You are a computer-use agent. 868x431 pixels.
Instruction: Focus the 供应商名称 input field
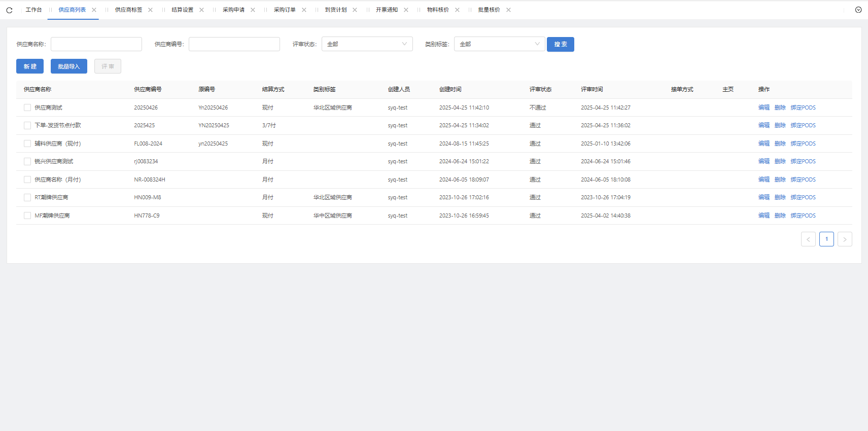[96, 44]
